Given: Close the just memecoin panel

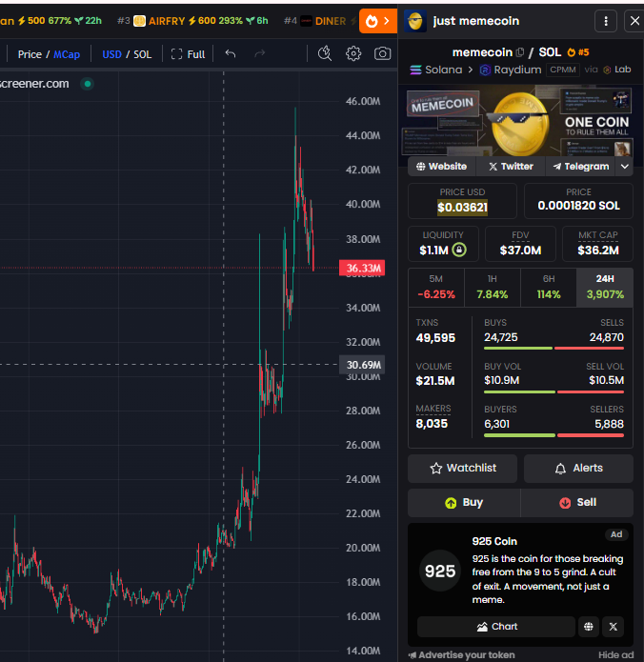Looking at the screenshot, I should (x=634, y=21).
